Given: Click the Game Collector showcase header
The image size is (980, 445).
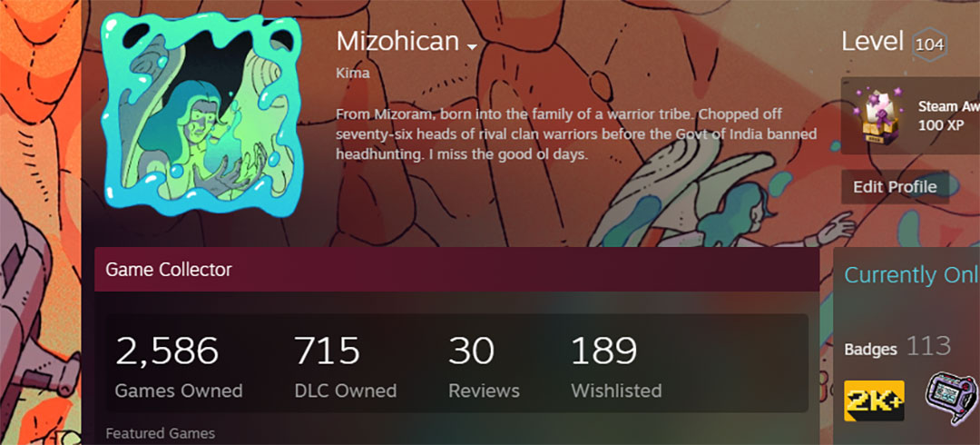Looking at the screenshot, I should click(456, 269).
